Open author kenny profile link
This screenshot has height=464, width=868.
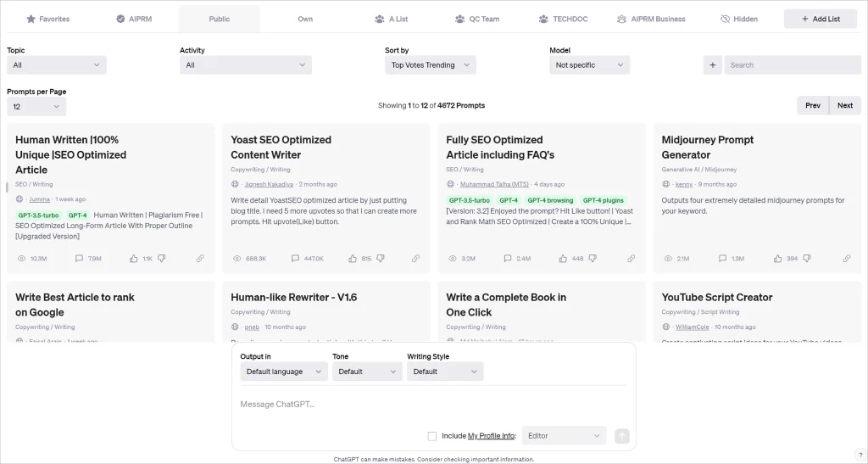[684, 184]
